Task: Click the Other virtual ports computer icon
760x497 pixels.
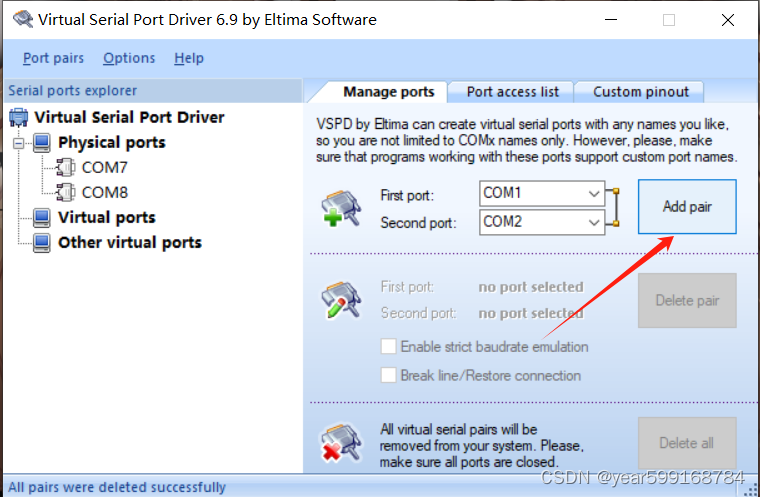Action: tap(42, 243)
